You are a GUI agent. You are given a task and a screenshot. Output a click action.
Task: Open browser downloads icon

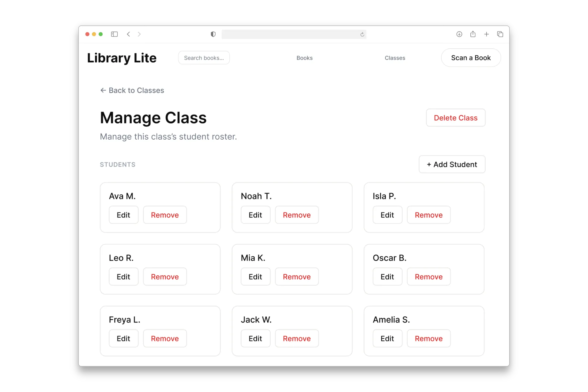click(459, 34)
